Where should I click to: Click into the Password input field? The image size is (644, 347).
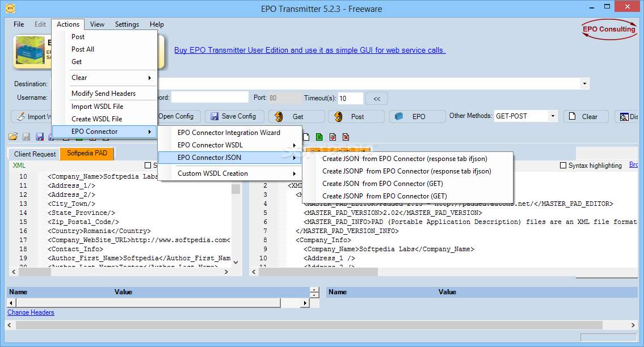[209, 98]
